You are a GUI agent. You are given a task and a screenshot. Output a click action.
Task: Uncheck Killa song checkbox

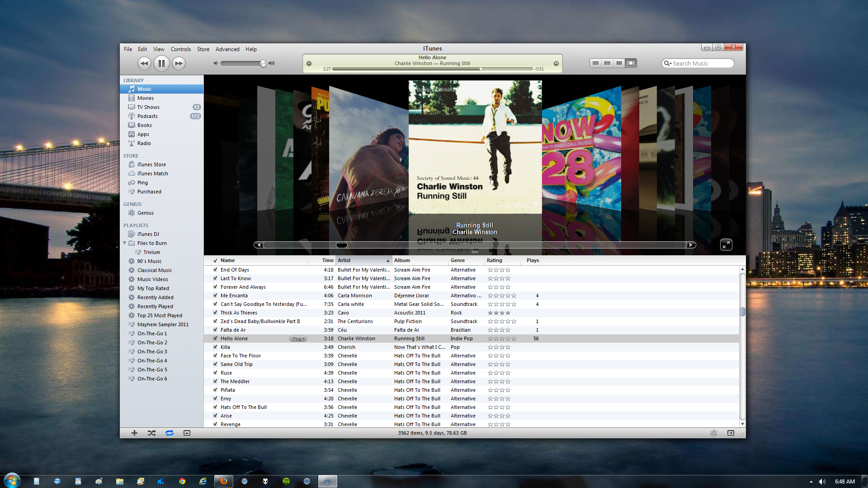point(215,347)
